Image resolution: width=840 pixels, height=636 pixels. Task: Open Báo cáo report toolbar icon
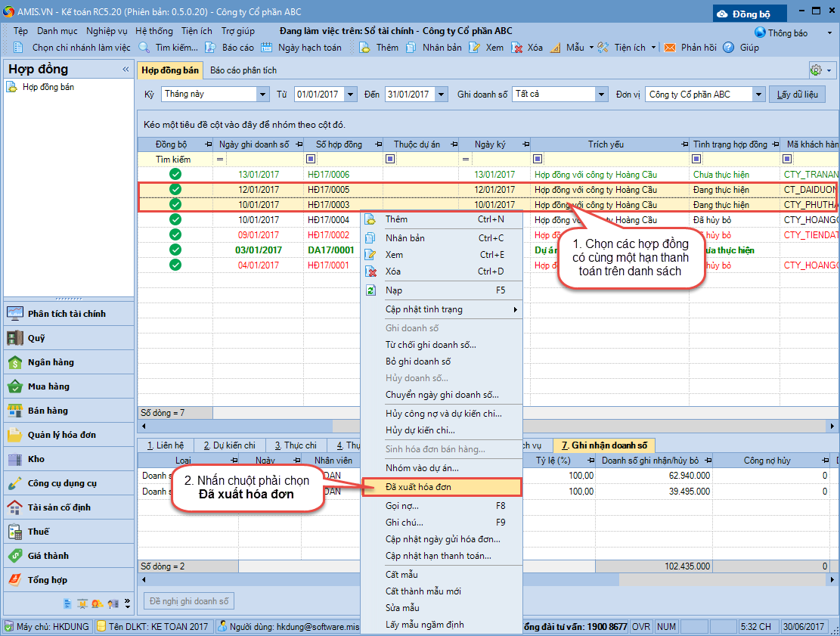tap(211, 48)
